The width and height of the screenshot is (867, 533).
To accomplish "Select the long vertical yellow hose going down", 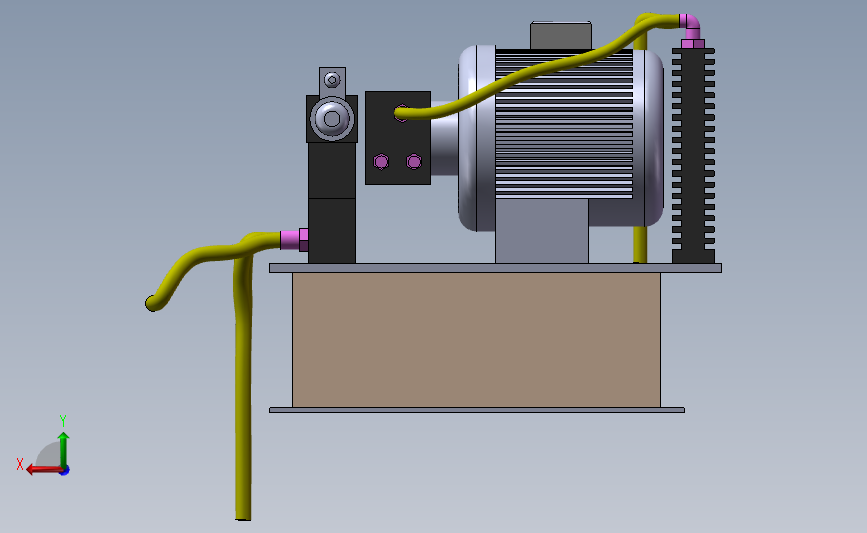I will click(x=243, y=387).
